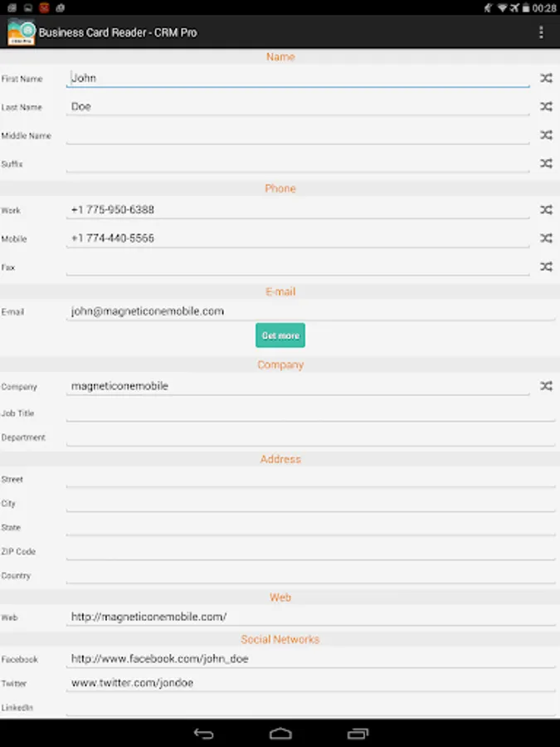Focus the empty City field
The height and width of the screenshot is (747, 560).
click(310, 503)
